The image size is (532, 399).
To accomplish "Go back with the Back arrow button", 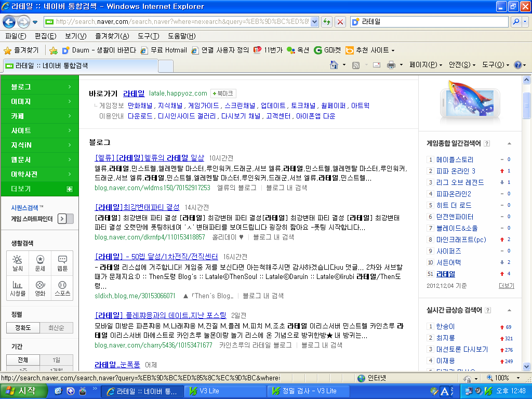I will click(9, 22).
